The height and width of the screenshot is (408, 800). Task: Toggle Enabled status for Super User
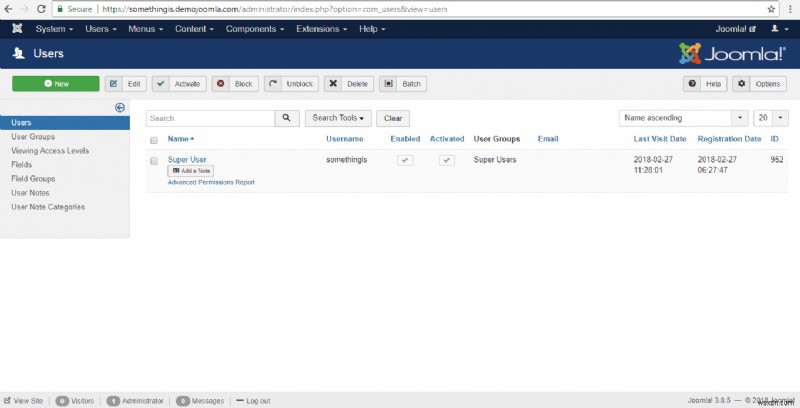[x=405, y=160]
